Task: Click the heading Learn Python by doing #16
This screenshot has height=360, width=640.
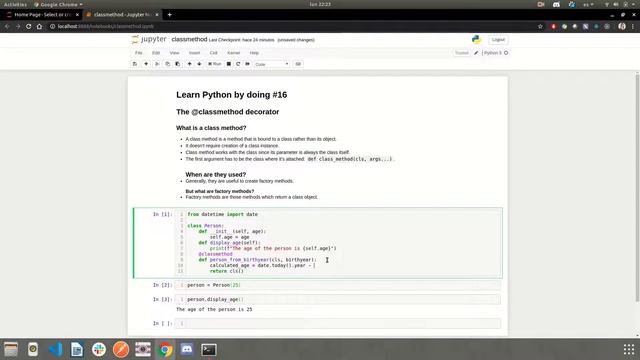Action: (231, 95)
